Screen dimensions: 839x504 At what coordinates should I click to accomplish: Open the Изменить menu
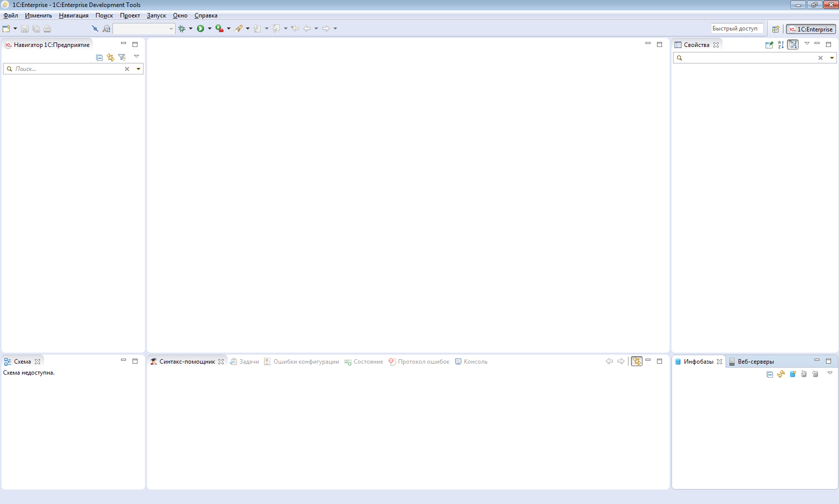tap(38, 15)
